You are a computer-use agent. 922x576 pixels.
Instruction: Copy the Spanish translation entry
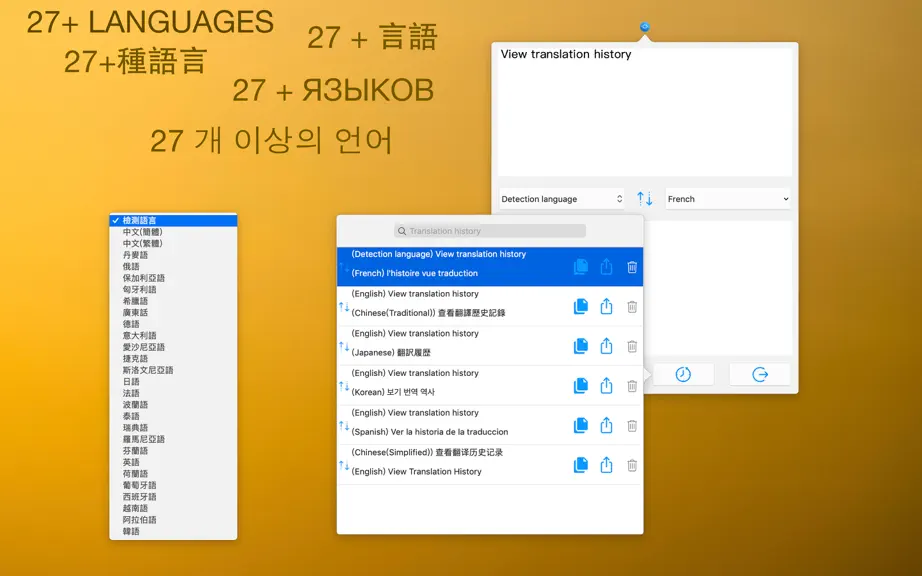tap(581, 426)
